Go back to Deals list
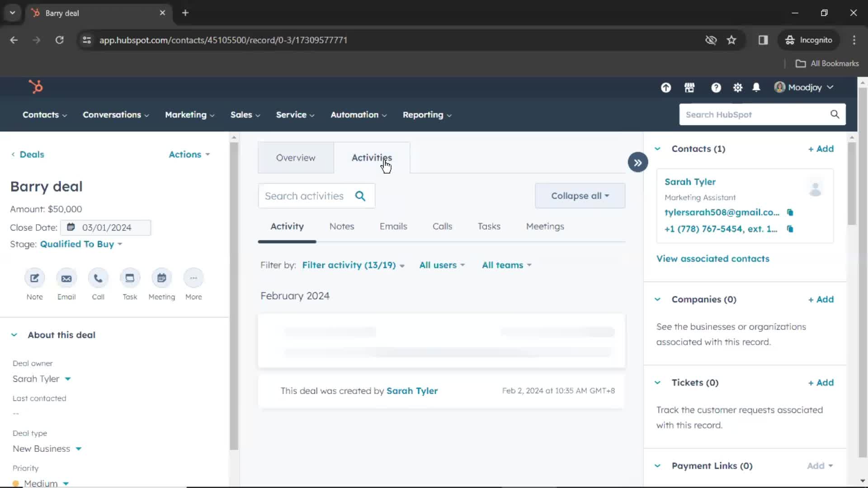This screenshot has width=868, height=488. [28, 155]
